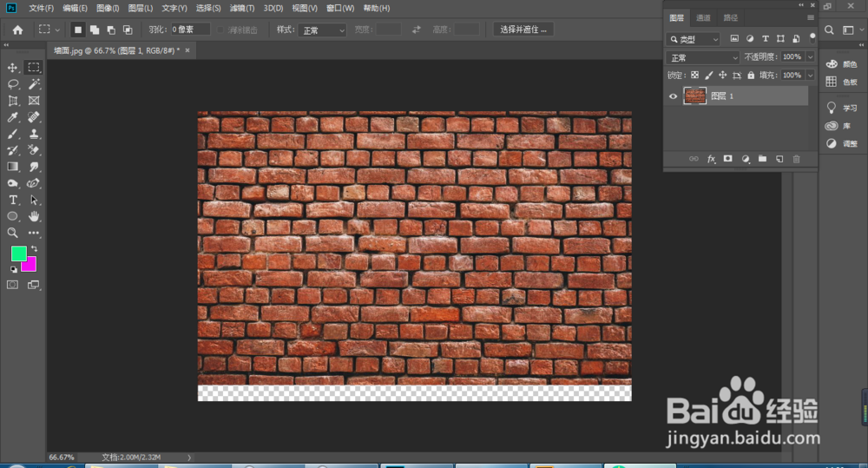This screenshot has height=468, width=868.
Task: Open the 颜色 panel
Action: coord(842,64)
